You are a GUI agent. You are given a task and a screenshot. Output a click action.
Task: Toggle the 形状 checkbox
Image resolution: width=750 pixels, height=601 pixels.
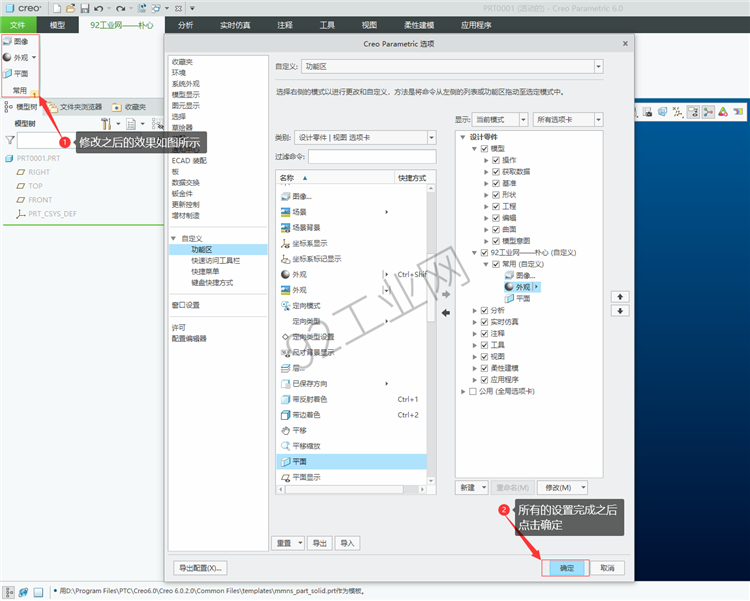[x=496, y=195]
